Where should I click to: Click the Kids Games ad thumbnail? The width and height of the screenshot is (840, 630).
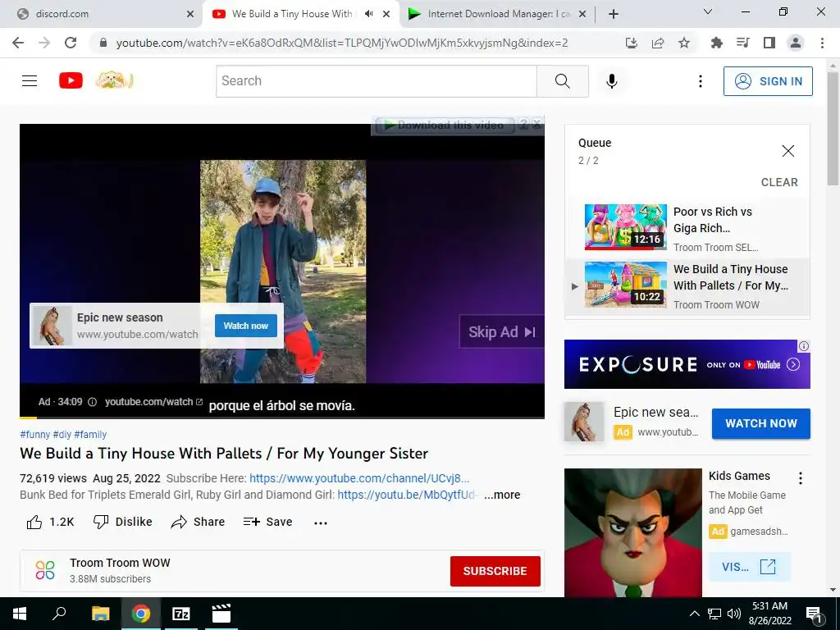point(633,532)
